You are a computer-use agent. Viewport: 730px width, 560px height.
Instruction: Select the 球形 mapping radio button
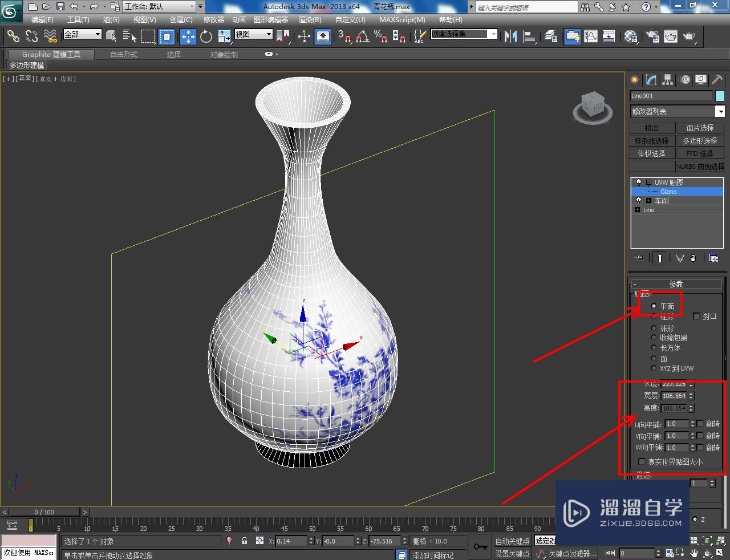[654, 328]
